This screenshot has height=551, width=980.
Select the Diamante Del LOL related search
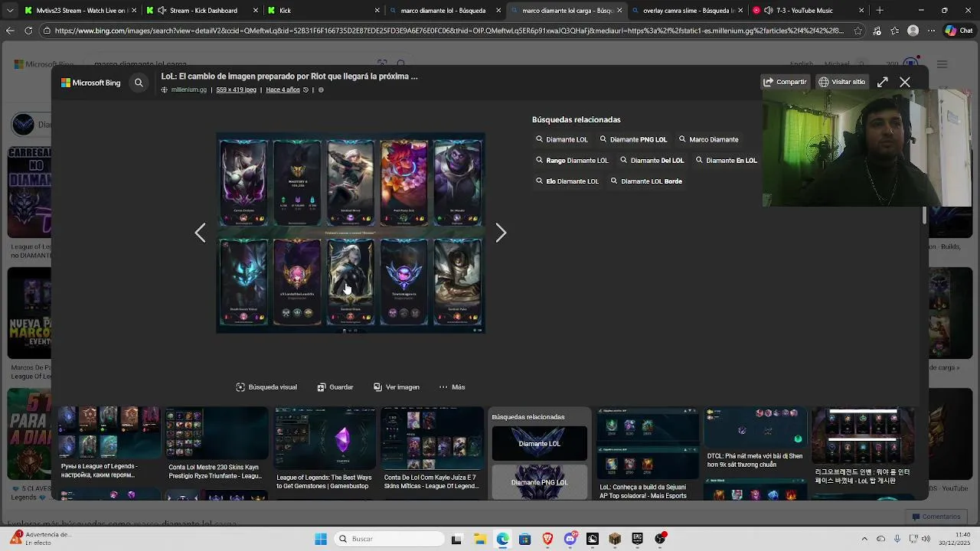click(652, 161)
